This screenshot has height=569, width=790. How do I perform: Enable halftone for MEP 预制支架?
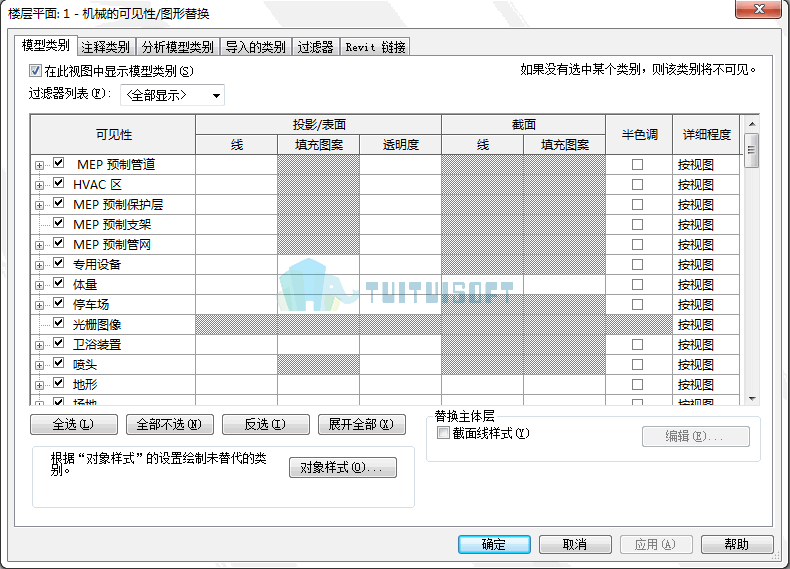(637, 224)
